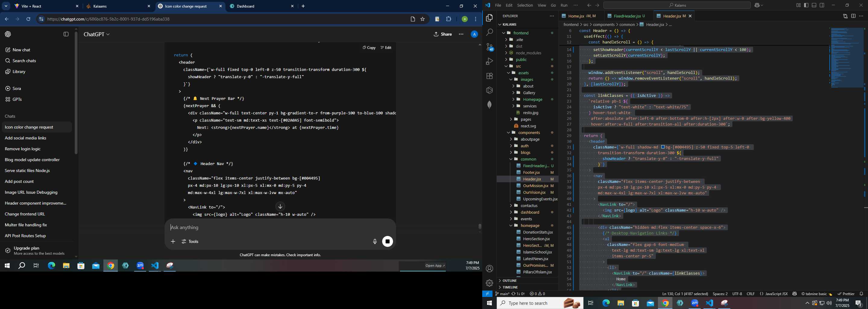Expand the OUTLINE section

point(527,281)
